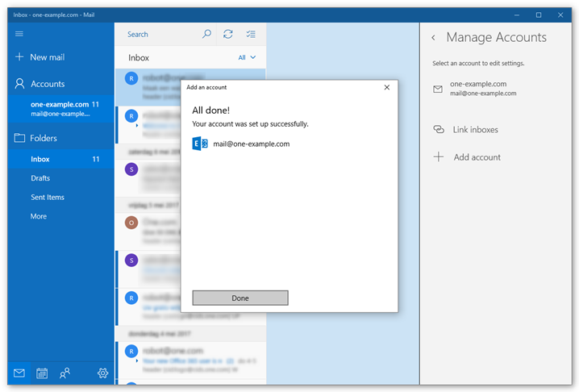Click New mail
Screen dimensions: 579x392
point(47,57)
